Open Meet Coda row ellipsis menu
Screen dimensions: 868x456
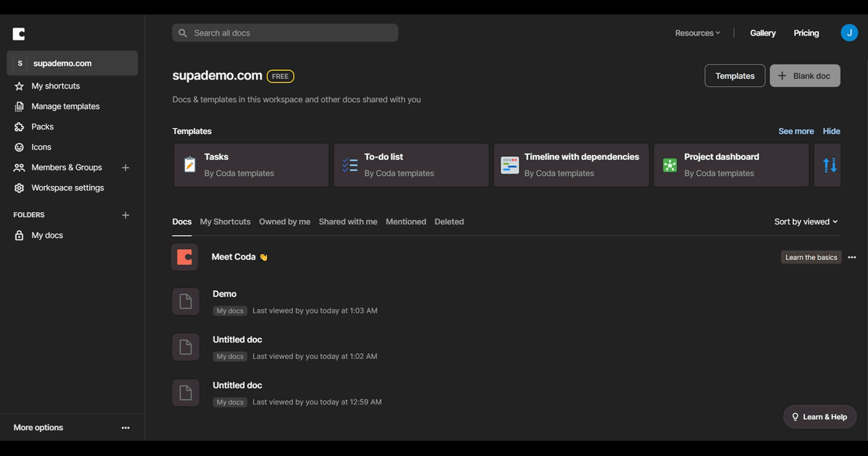pos(851,258)
